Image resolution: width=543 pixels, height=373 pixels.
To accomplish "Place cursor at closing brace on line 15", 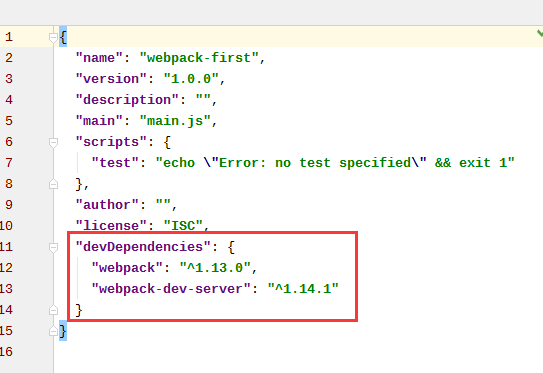I will click(63, 331).
